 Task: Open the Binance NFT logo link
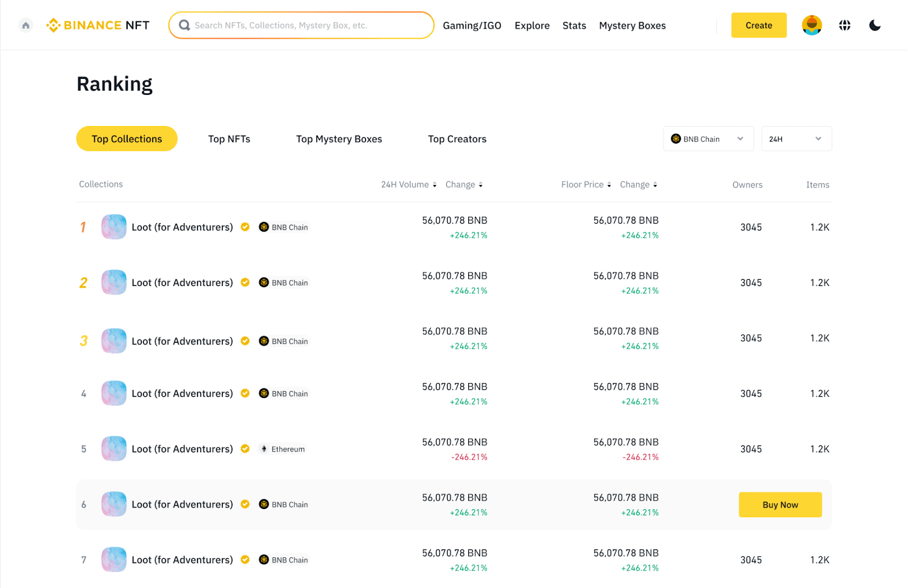click(98, 26)
